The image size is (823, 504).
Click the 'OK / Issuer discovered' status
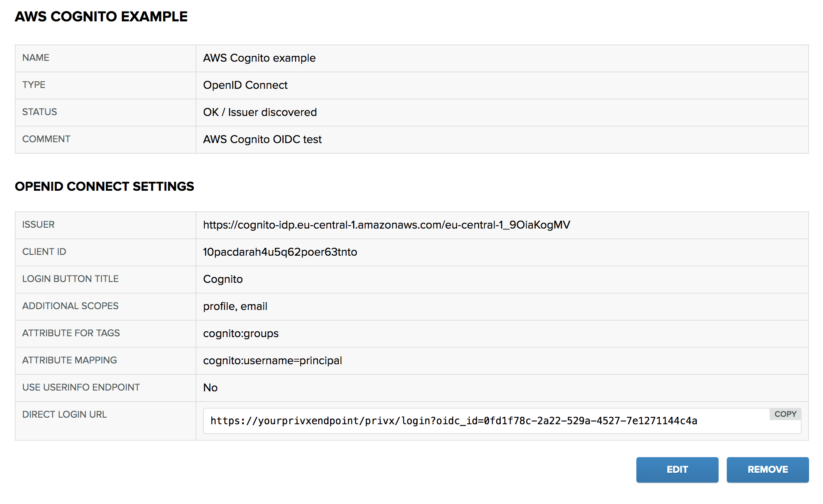coord(260,112)
